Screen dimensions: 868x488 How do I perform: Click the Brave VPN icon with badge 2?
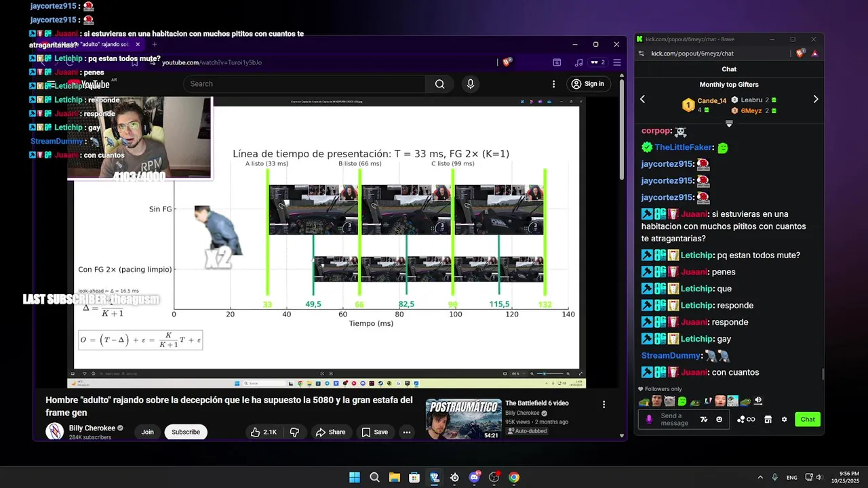(x=597, y=62)
